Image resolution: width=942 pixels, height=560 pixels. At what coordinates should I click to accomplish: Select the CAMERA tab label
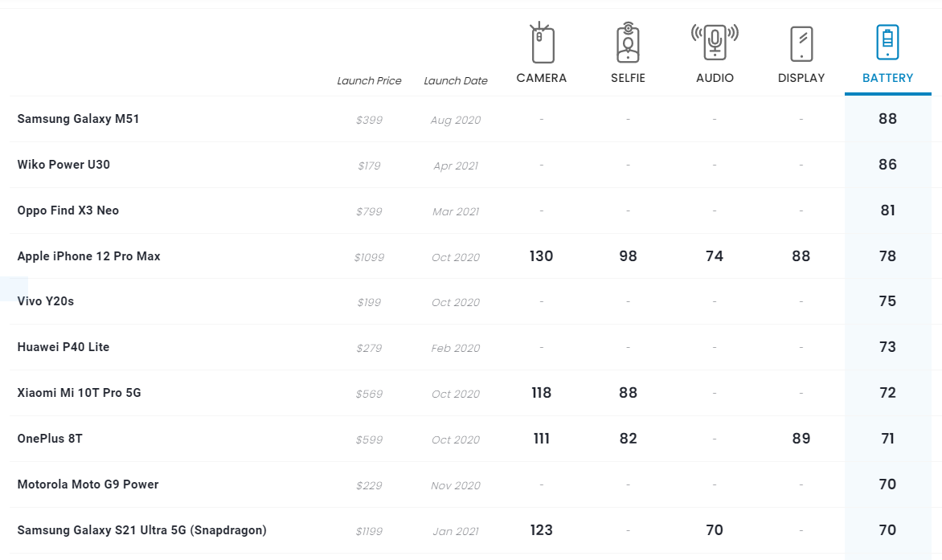[542, 78]
